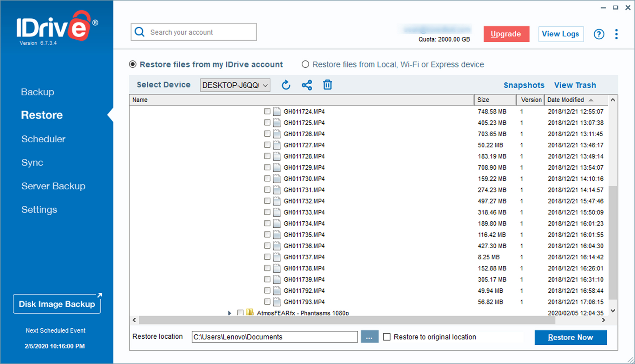Expand the AtmosFEARfx - Phantasms 1080p folder
This screenshot has width=635, height=364.
pyautogui.click(x=228, y=313)
